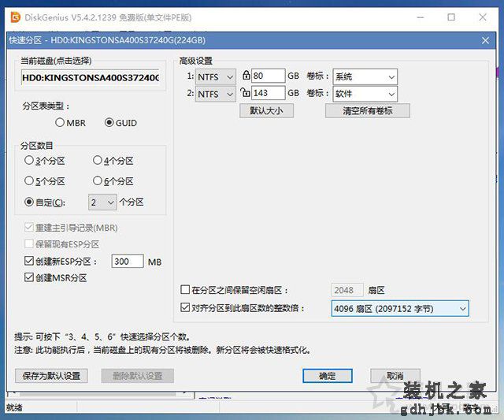Cancel with the 取消 button

(395, 376)
